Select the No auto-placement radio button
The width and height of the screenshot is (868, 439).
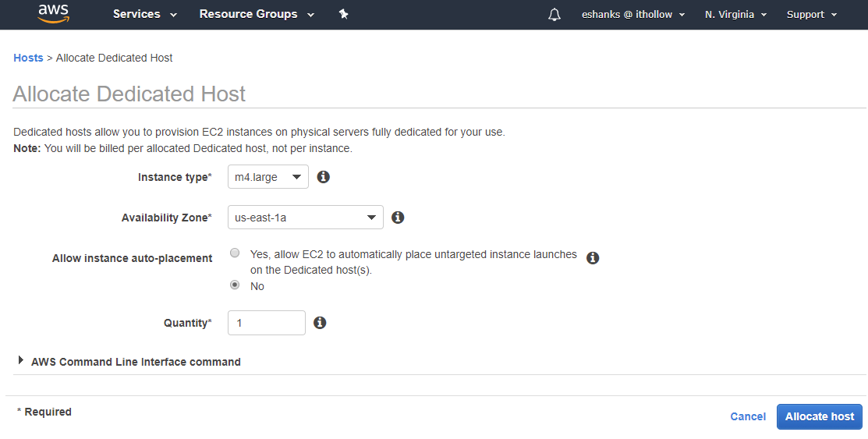pyautogui.click(x=235, y=285)
